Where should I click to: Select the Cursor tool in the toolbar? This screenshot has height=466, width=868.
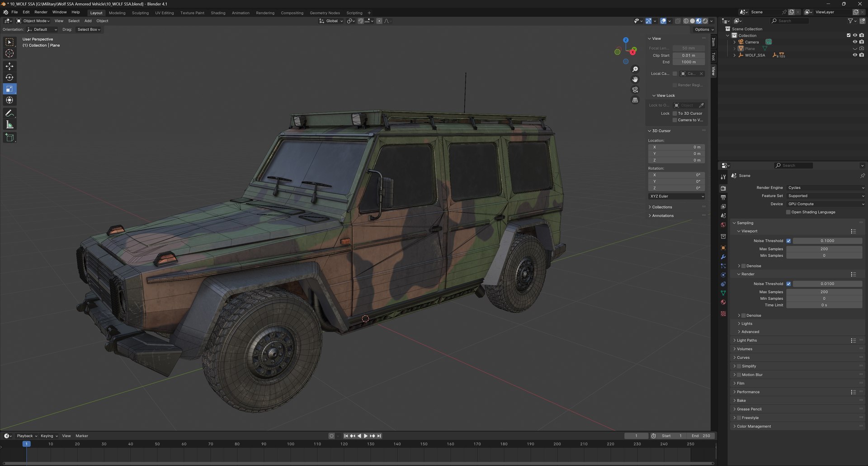(x=9, y=53)
